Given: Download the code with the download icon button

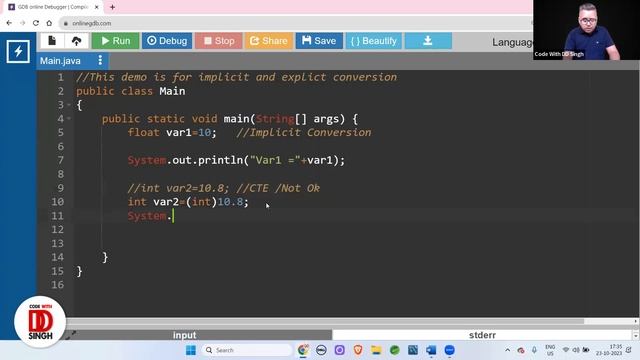Looking at the screenshot, I should coord(428,41).
